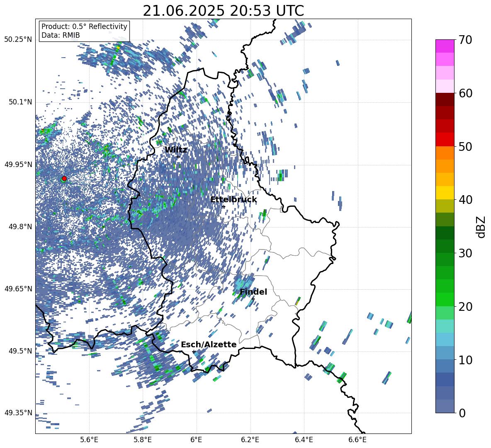Click the 49.35°N latitude label
491x448 pixels.
pyautogui.click(x=19, y=413)
